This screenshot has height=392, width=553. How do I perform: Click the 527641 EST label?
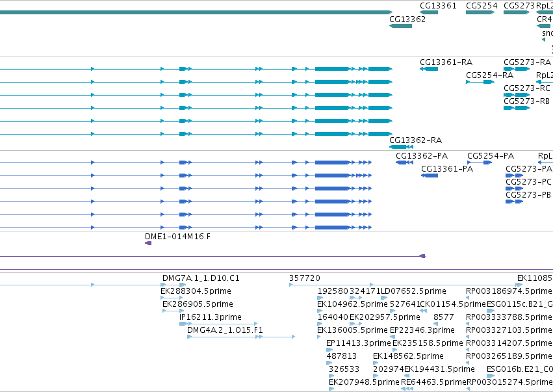[405, 304]
